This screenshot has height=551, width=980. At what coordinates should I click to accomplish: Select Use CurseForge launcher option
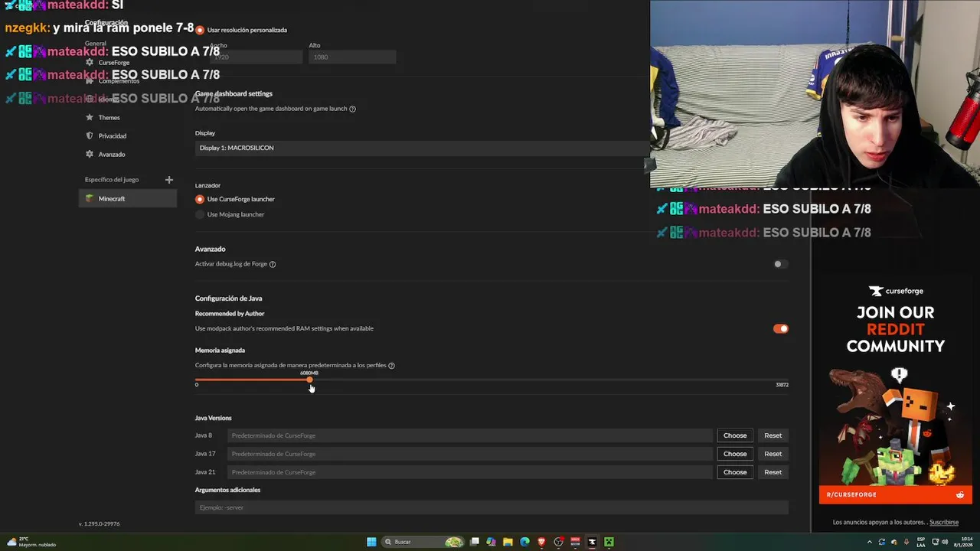pyautogui.click(x=200, y=199)
